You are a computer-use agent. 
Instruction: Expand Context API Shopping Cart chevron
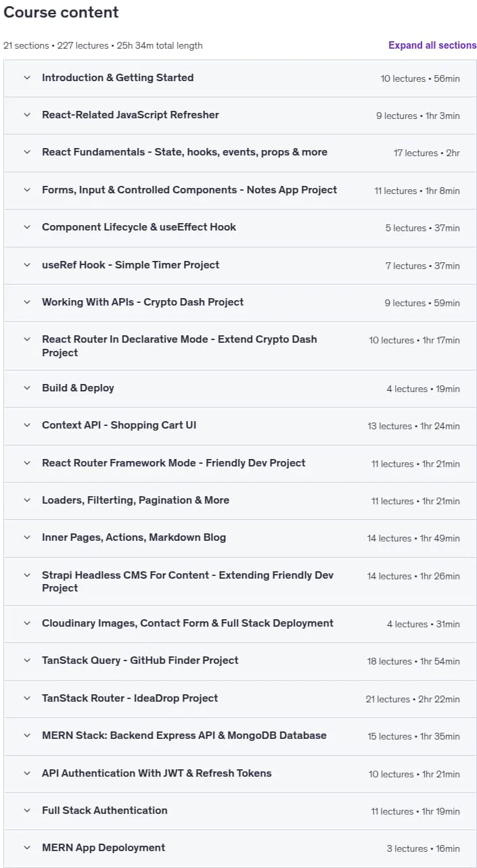(27, 425)
